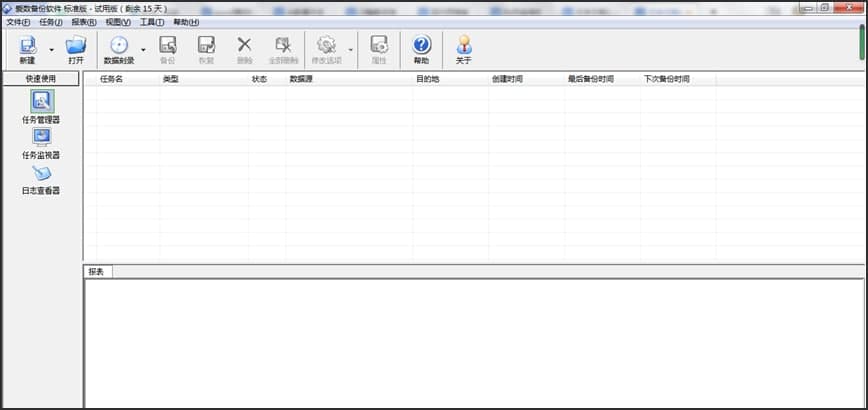Expand the 数据刻录 dropdown arrow
Viewport: 868px width, 410px height.
click(143, 50)
